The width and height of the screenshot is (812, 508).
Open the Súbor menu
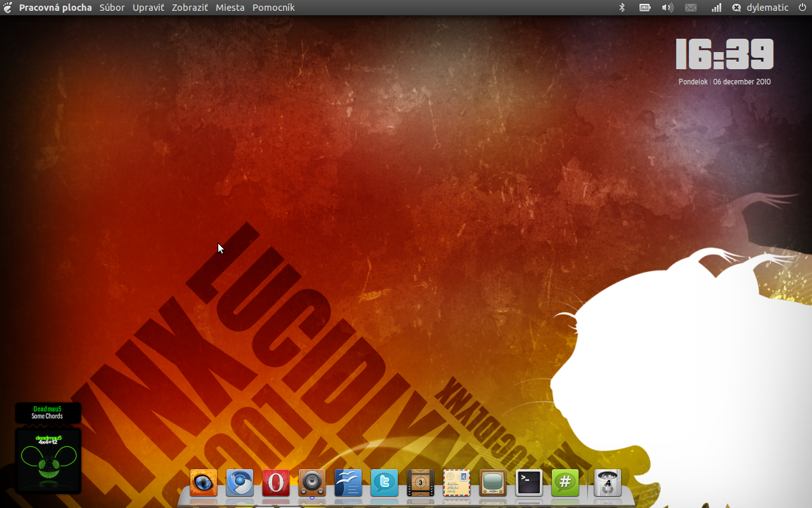coord(112,8)
